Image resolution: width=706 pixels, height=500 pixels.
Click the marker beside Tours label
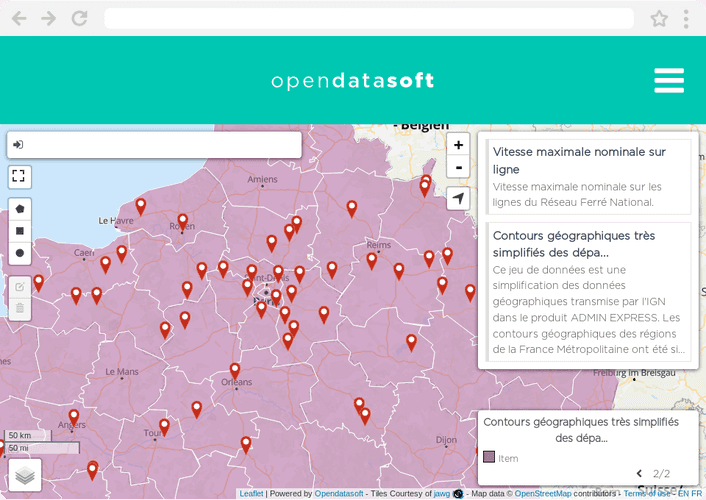[165, 427]
